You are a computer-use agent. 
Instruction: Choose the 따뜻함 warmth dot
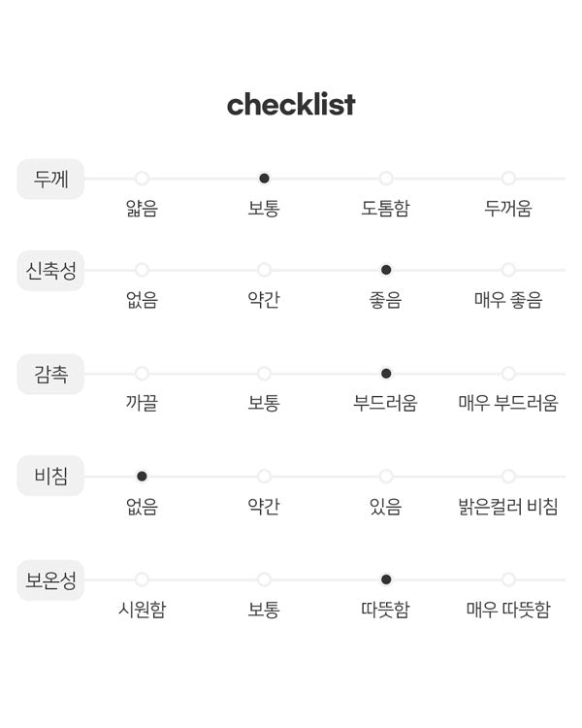386,579
